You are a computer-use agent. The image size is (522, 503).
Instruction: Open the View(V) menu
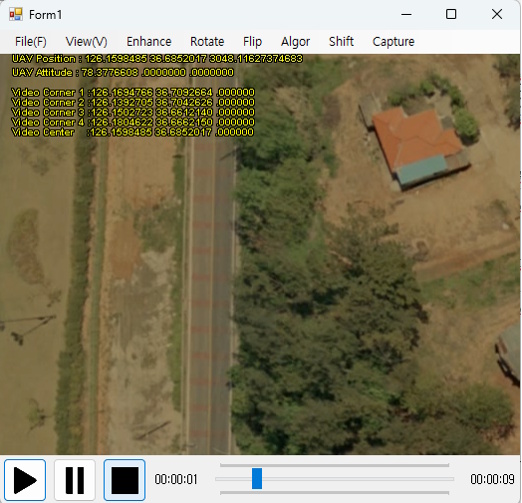[86, 42]
